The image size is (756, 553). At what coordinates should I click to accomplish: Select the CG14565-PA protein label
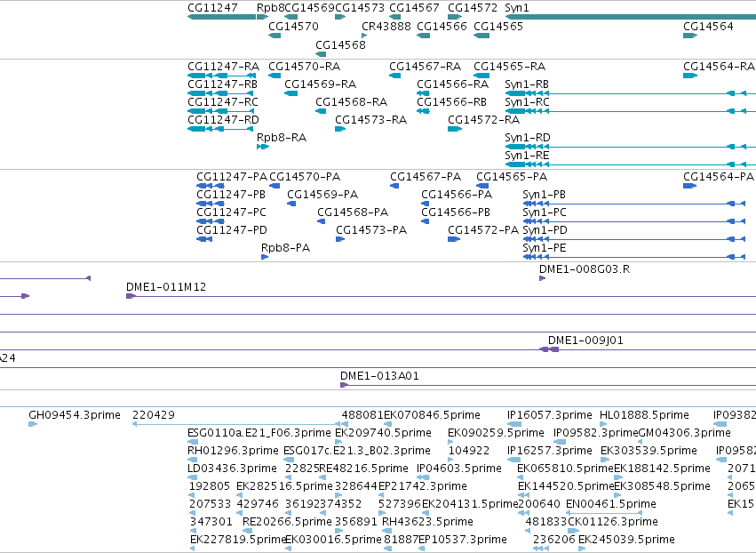coord(512,177)
